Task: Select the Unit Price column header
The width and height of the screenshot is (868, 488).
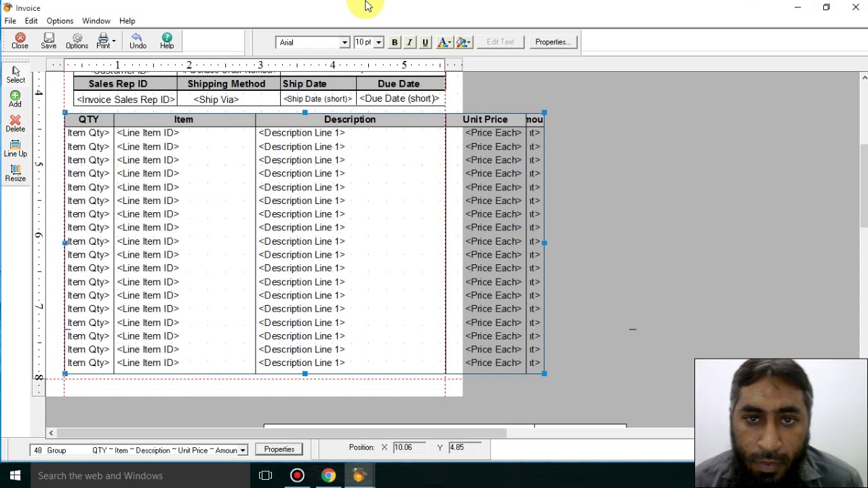Action: tap(485, 119)
